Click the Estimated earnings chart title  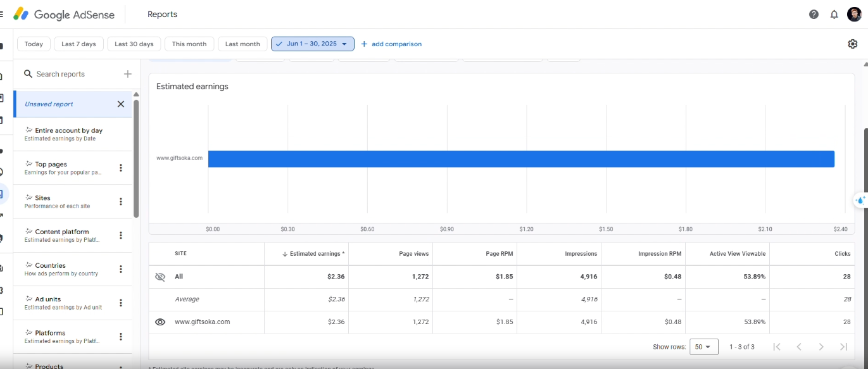tap(192, 87)
